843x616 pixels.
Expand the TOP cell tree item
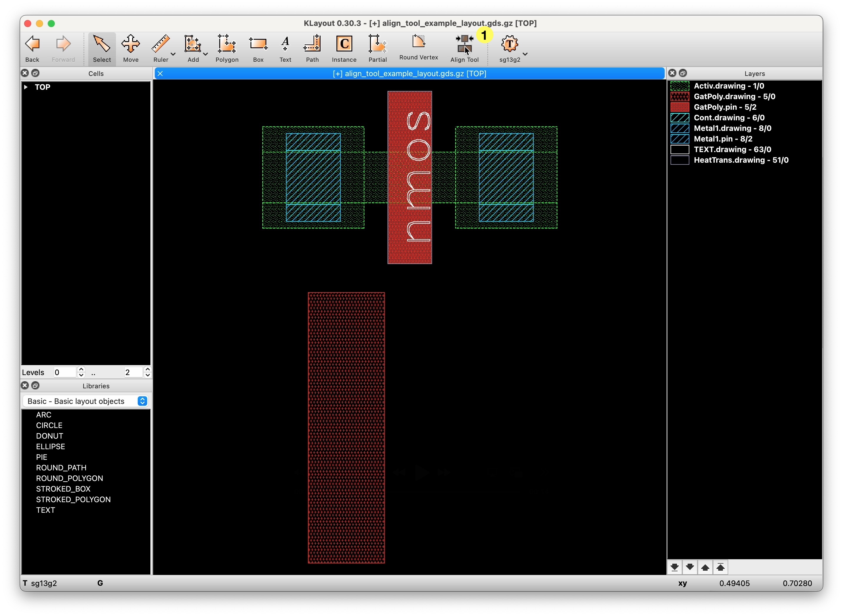pos(26,87)
